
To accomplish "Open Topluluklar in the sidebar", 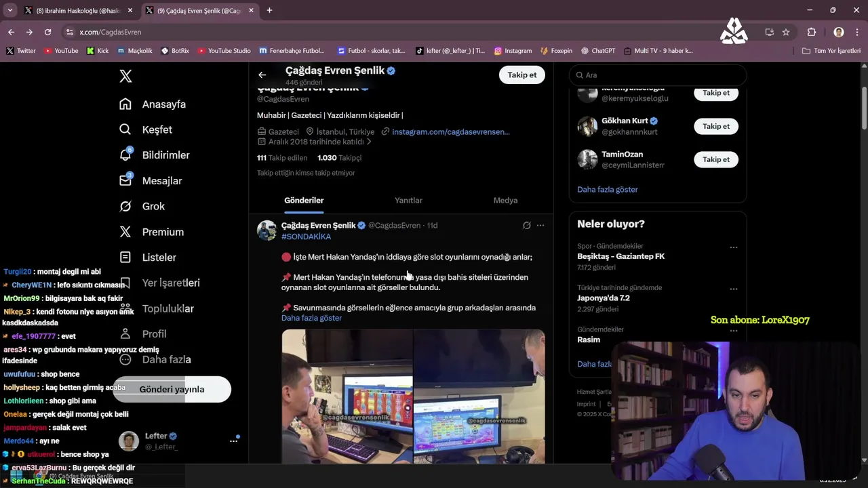I will (156, 308).
